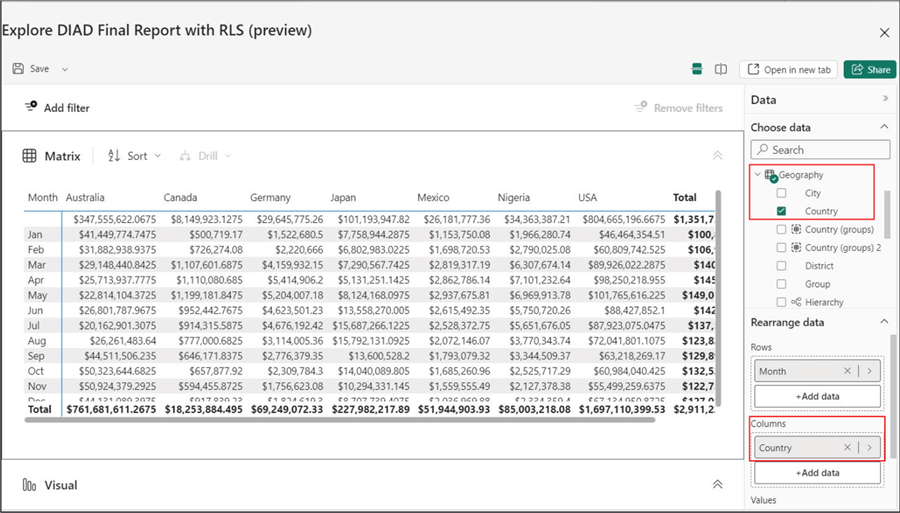Collapse the Geography table tree node

pyautogui.click(x=757, y=175)
